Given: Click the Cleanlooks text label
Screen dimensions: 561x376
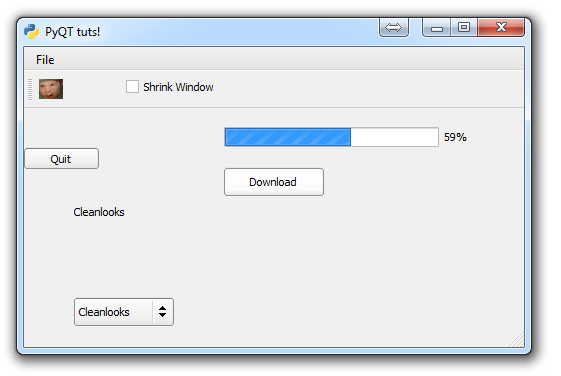Looking at the screenshot, I should (x=99, y=212).
